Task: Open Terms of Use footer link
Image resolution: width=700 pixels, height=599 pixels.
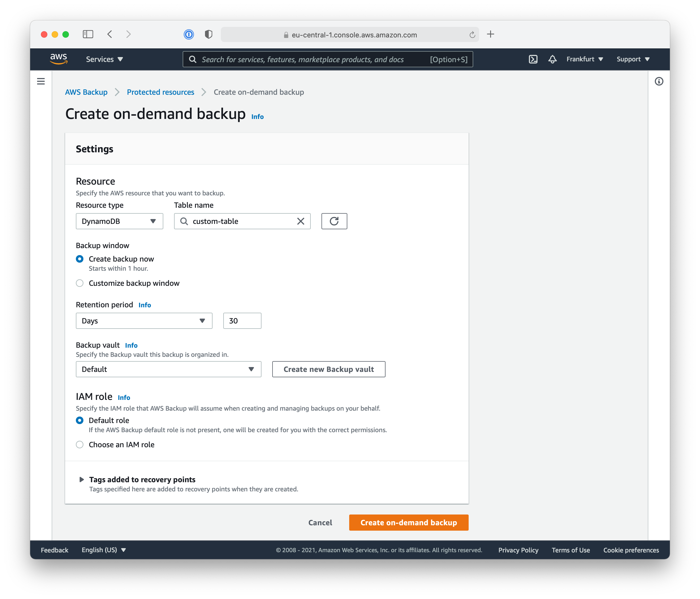Action: click(571, 550)
